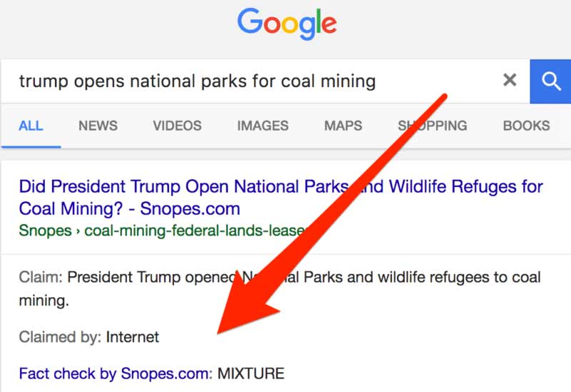Open the 'Fact check by Snopes.com' link
This screenshot has height=392, width=571.
tap(116, 373)
